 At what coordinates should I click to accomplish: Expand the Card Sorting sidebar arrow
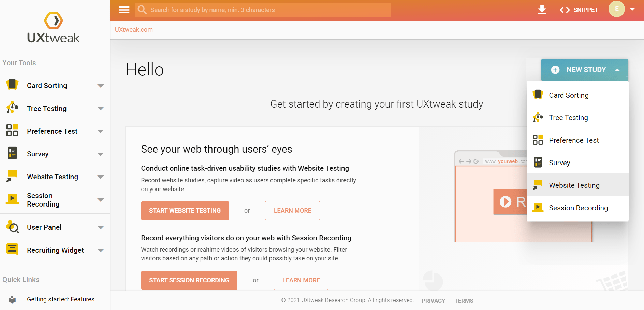tap(100, 86)
